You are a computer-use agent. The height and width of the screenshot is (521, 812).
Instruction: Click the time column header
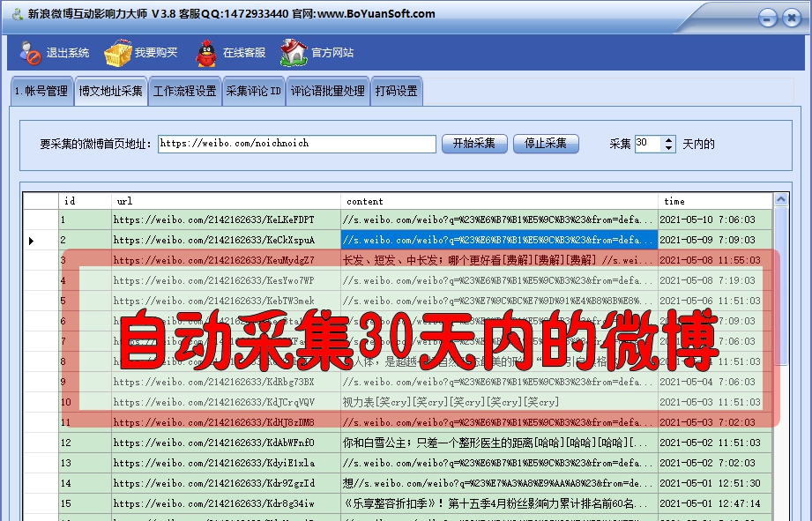[x=715, y=201]
